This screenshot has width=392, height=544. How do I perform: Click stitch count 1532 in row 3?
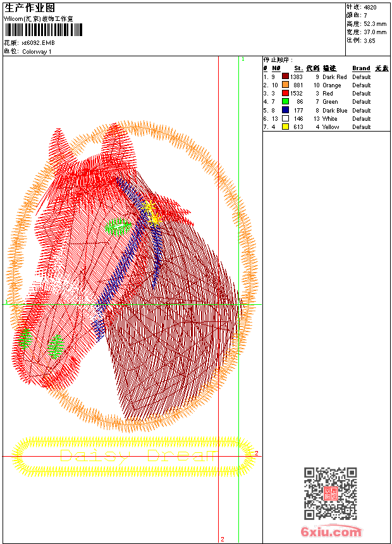[x=297, y=94]
